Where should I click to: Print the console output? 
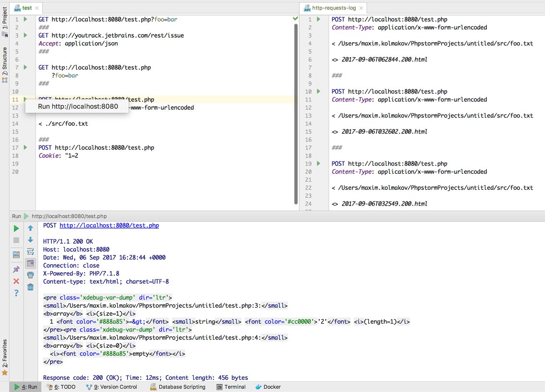[30, 275]
